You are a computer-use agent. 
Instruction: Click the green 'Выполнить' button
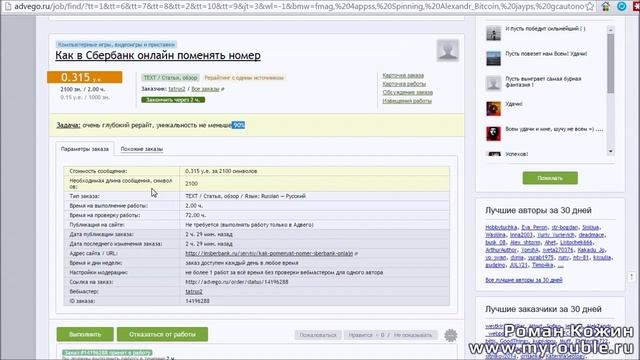(85, 334)
